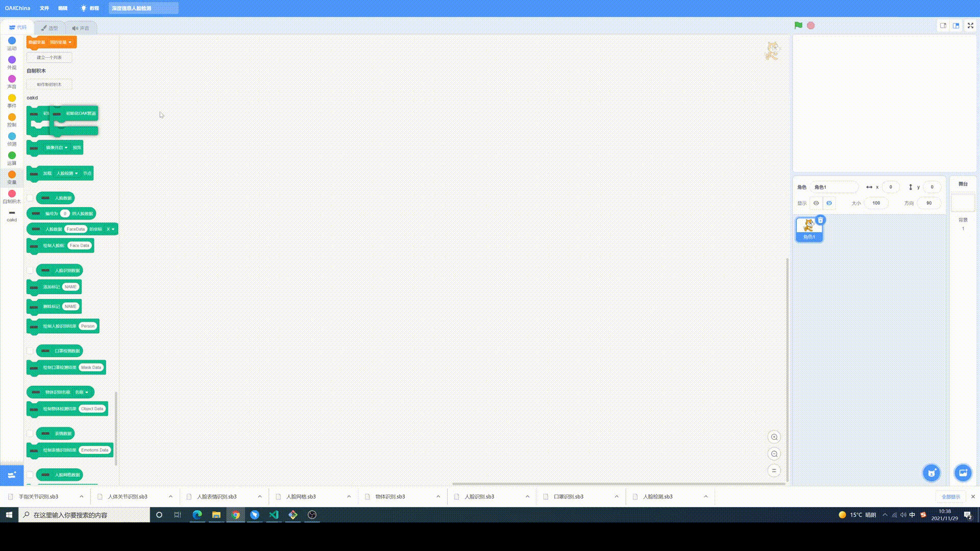Expand the 我的变量 variable dropdown

click(x=70, y=42)
